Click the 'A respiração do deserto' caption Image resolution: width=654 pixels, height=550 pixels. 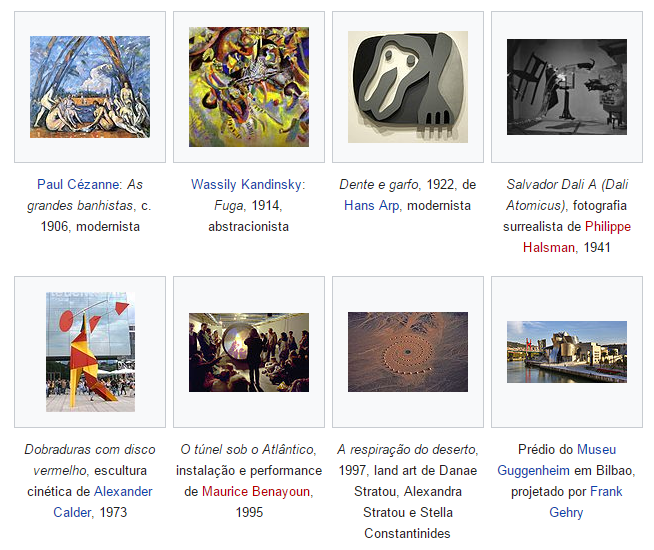point(406,450)
